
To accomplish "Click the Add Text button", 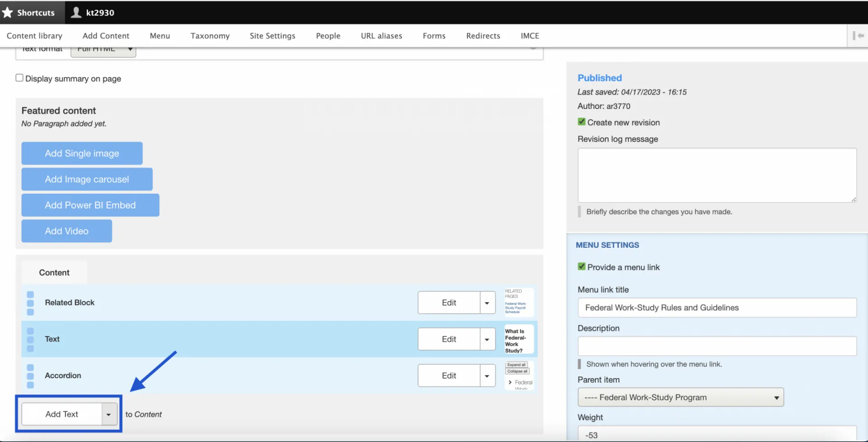I will point(62,414).
